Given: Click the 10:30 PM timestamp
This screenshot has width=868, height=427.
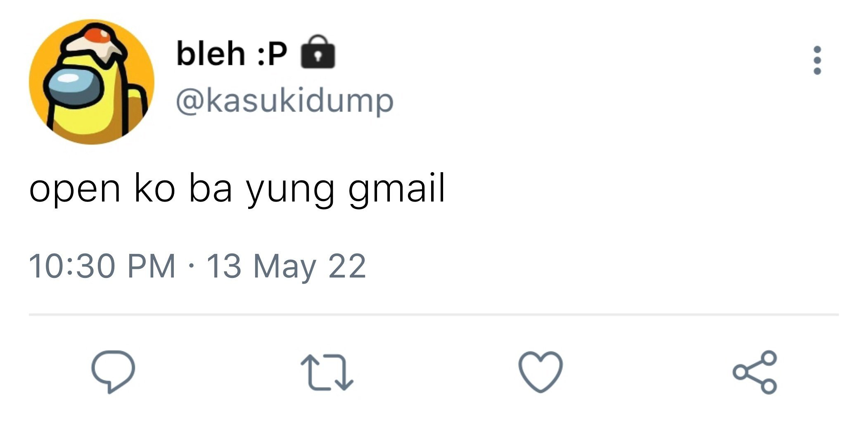Looking at the screenshot, I should click(x=102, y=266).
